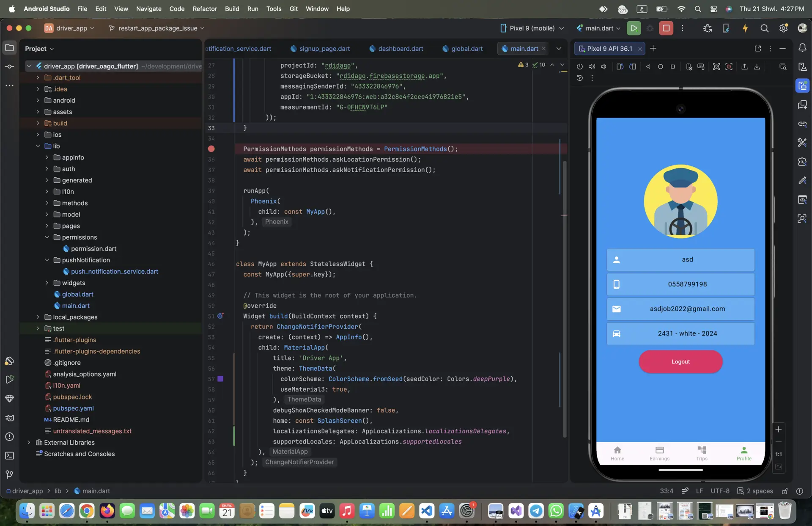
Task: Collapse the permissions folder
Action: [47, 237]
